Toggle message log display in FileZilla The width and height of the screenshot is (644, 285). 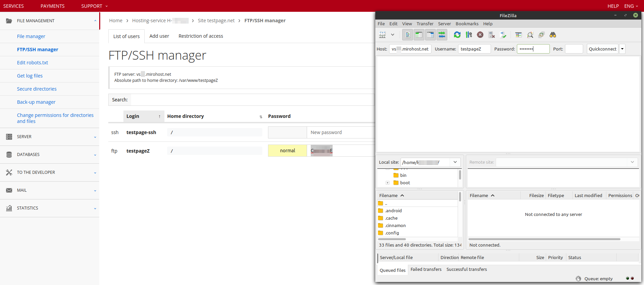(407, 35)
